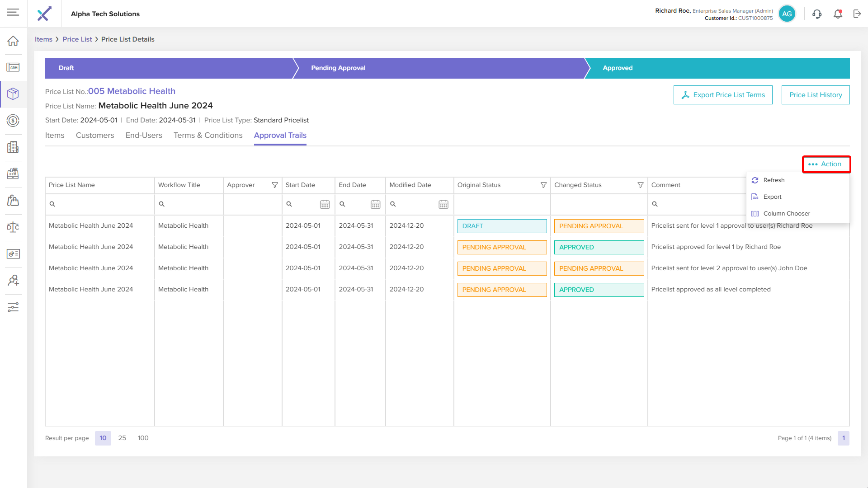Image resolution: width=868 pixels, height=488 pixels.
Task: Open the notifications bell icon
Action: (838, 14)
